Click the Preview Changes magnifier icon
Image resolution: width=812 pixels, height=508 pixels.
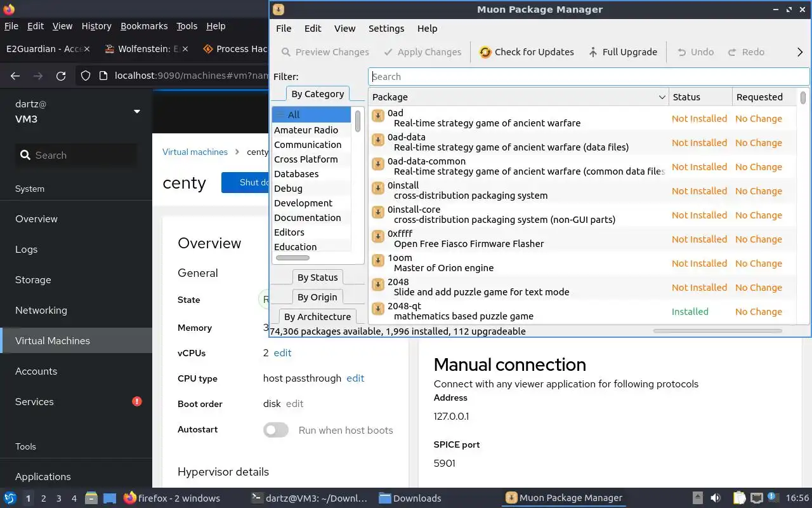(x=286, y=52)
